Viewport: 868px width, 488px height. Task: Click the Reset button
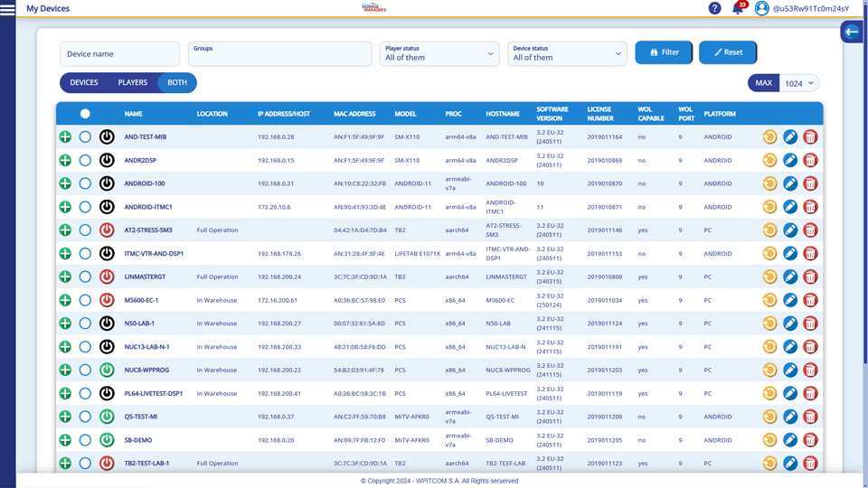[728, 52]
